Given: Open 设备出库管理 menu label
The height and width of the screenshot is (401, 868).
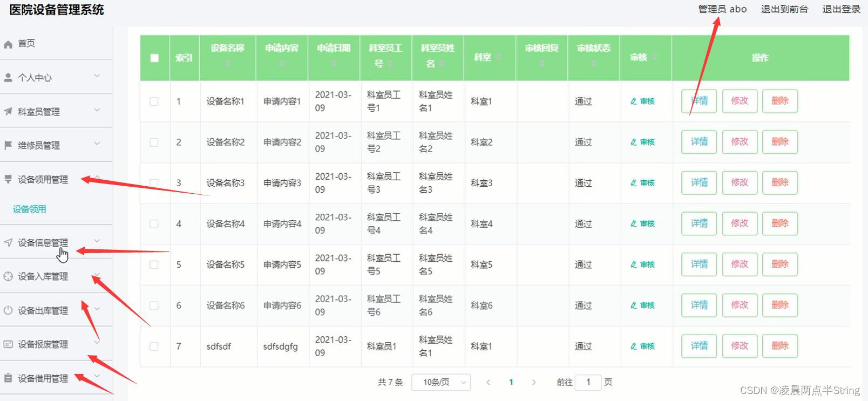Looking at the screenshot, I should click(43, 311).
